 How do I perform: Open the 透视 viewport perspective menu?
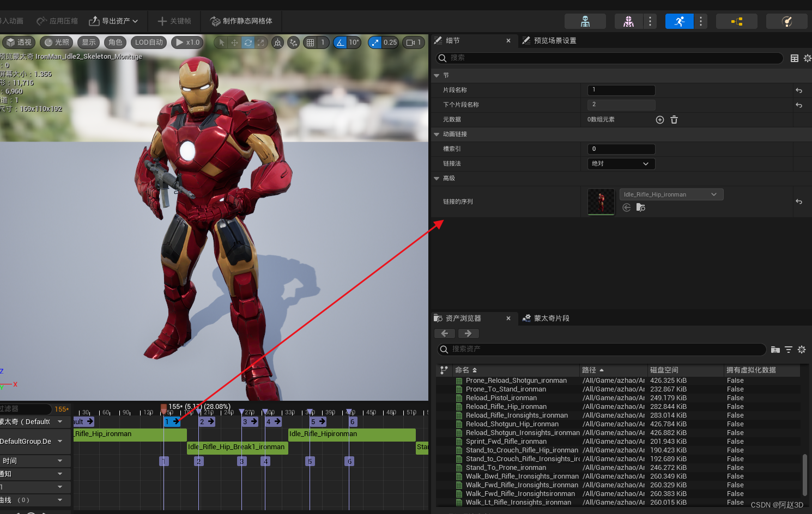pos(19,42)
